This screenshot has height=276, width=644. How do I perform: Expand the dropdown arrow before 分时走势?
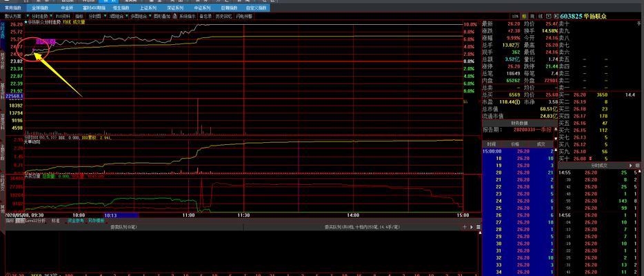pyautogui.click(x=28, y=17)
